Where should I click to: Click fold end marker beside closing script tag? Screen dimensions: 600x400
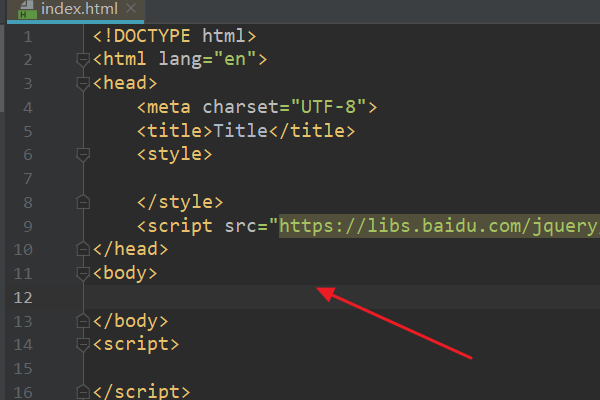[x=83, y=392]
